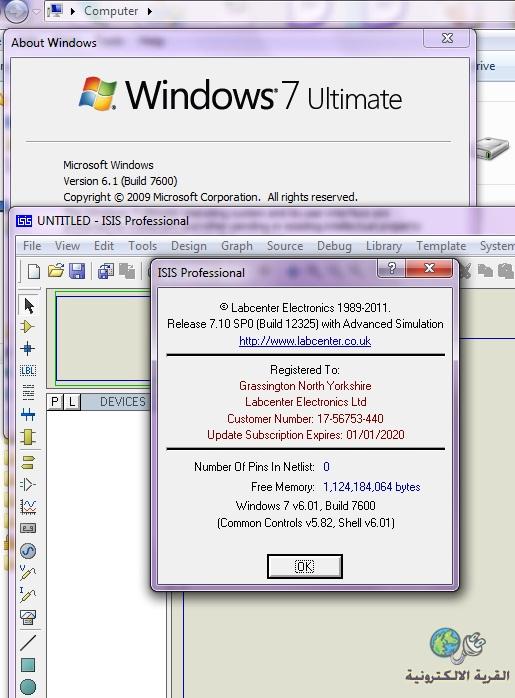This screenshot has width=515, height=698.
Task: Select the hard drive icon in Explorer
Action: (x=492, y=149)
